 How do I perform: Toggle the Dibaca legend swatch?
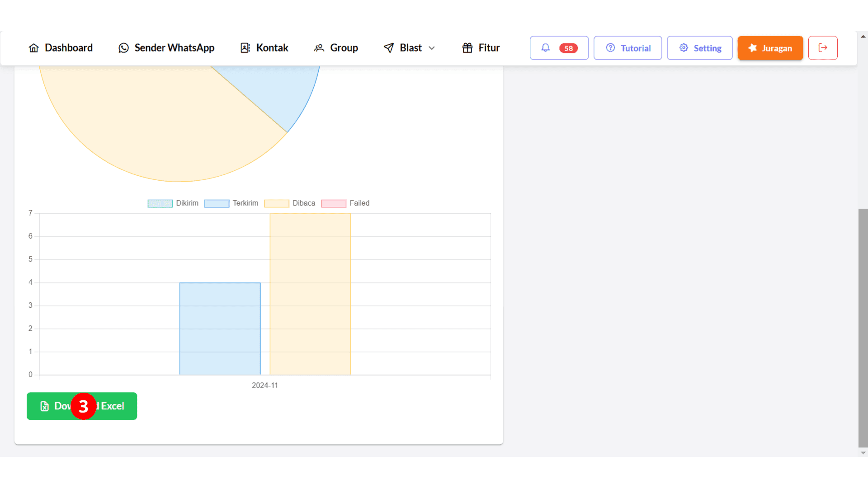tap(276, 203)
